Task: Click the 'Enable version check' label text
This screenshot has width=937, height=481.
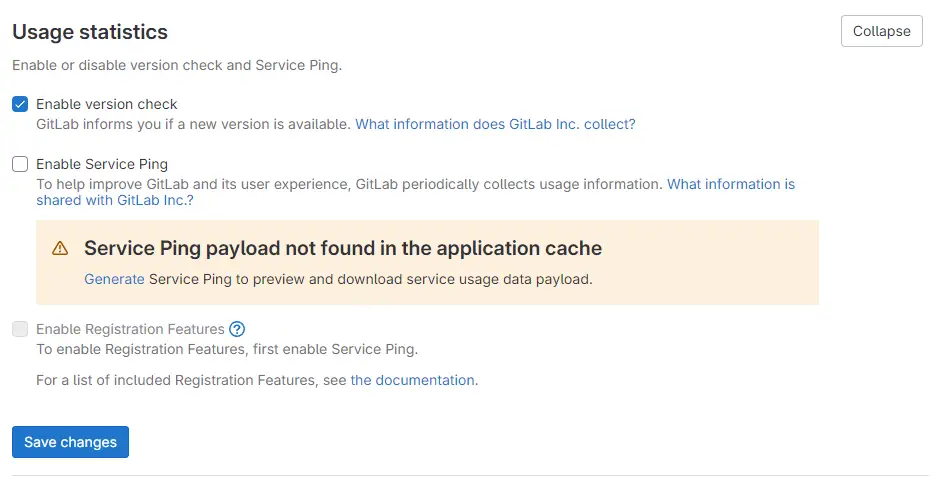Action: coord(106,105)
